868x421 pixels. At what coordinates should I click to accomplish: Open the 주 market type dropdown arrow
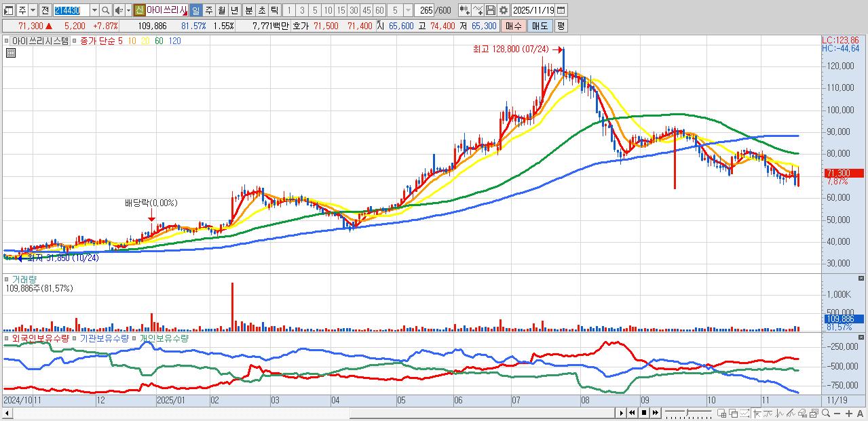(33, 10)
